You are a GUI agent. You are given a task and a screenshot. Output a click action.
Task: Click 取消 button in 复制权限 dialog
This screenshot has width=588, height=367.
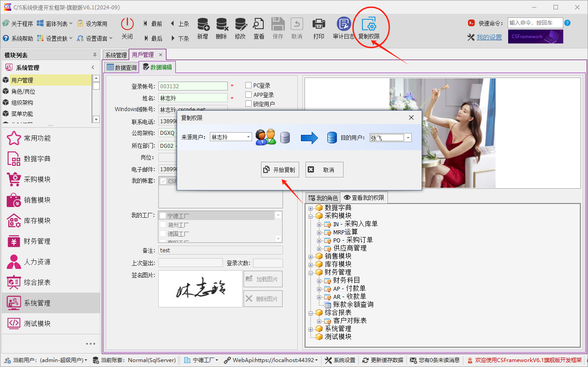pyautogui.click(x=324, y=170)
